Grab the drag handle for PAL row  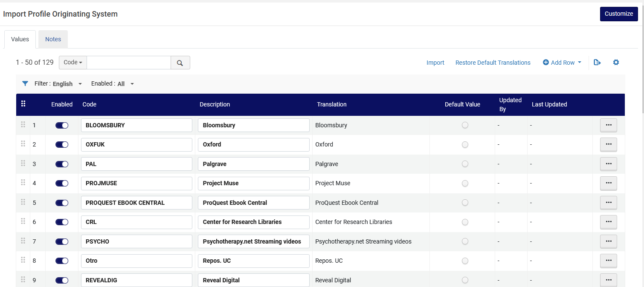(x=23, y=163)
